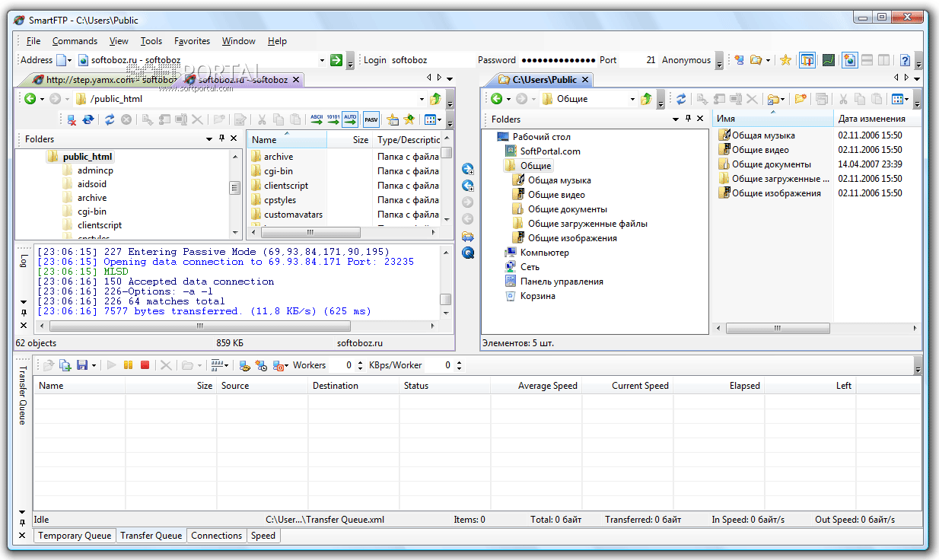Refresh the remote /public_html listing
This screenshot has width=939, height=560.
pyautogui.click(x=110, y=119)
